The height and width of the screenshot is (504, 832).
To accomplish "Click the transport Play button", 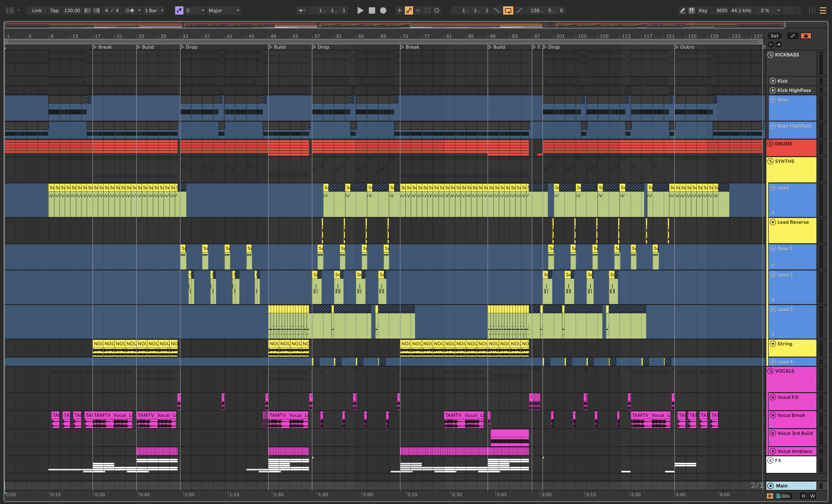I will pyautogui.click(x=360, y=10).
